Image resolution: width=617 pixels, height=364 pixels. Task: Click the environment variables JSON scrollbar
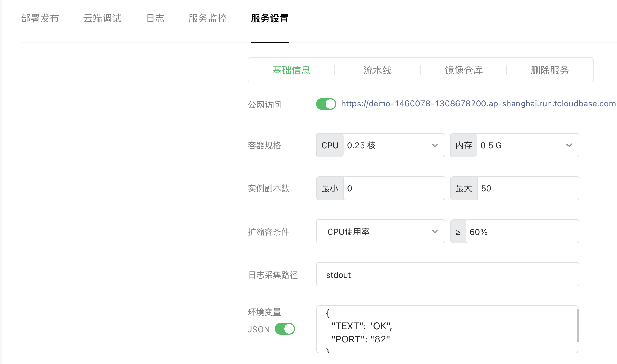pos(578,326)
